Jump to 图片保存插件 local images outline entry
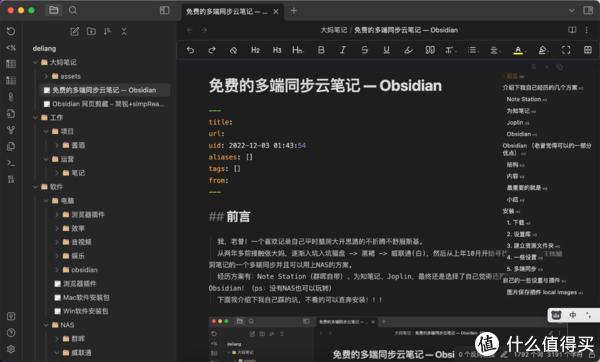The width and height of the screenshot is (600, 362). [542, 292]
